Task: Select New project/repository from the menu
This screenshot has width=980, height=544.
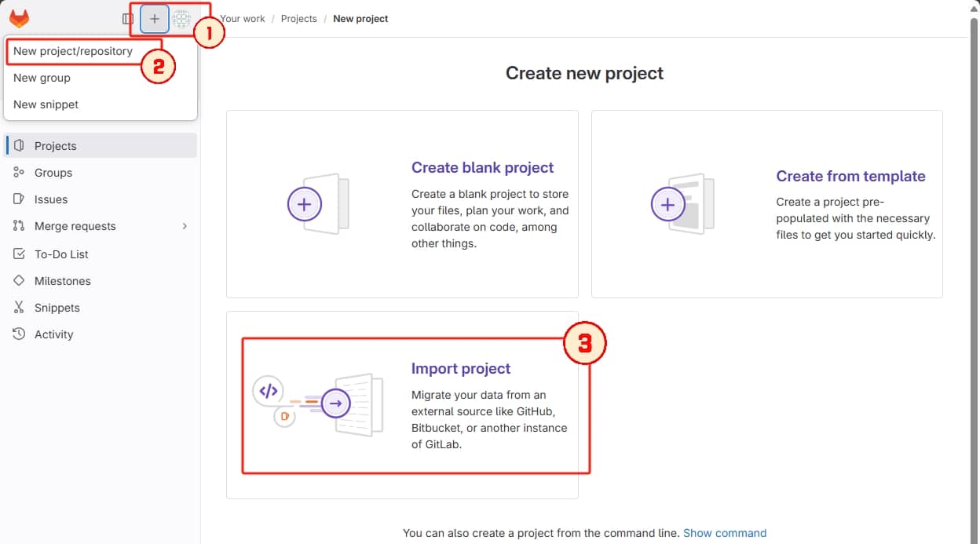Action: tap(72, 50)
